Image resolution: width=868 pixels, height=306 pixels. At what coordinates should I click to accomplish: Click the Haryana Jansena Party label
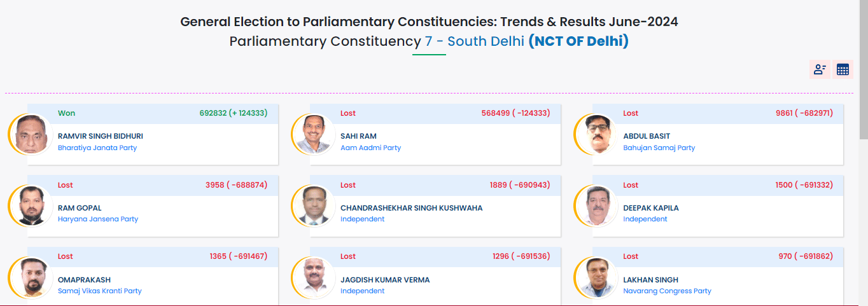pyautogui.click(x=98, y=219)
